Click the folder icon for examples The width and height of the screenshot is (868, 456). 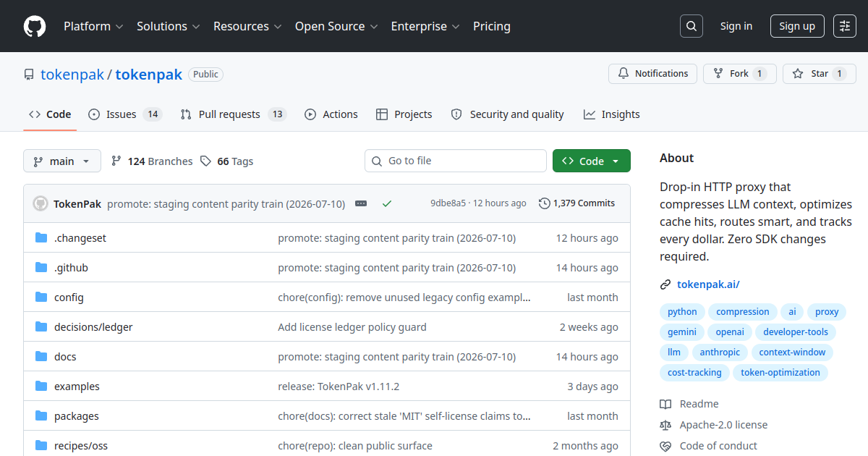tap(41, 387)
